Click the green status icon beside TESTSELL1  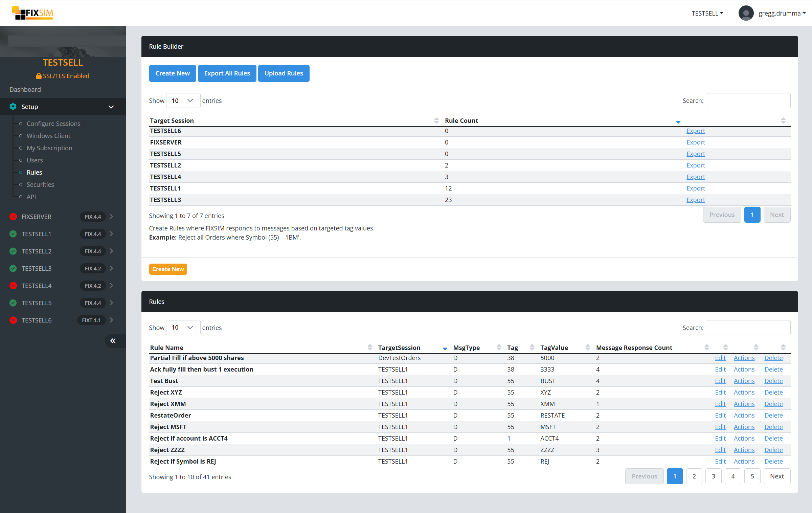click(13, 234)
